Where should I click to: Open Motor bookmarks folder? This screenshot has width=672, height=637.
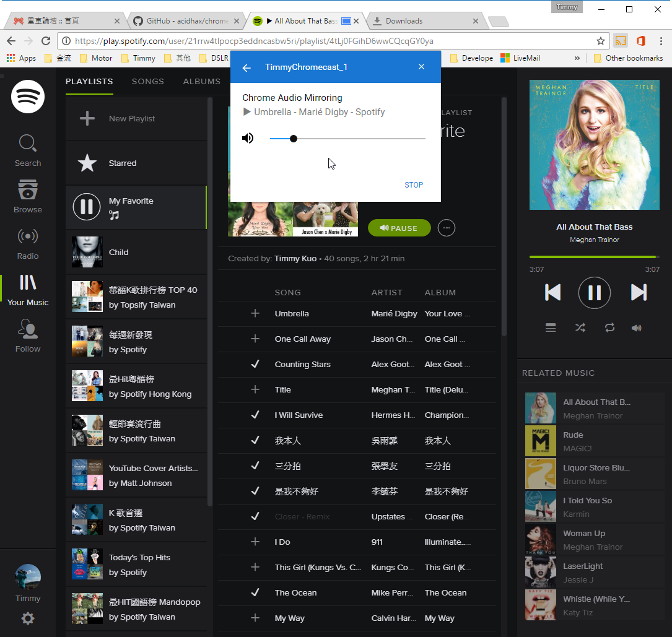pos(96,58)
